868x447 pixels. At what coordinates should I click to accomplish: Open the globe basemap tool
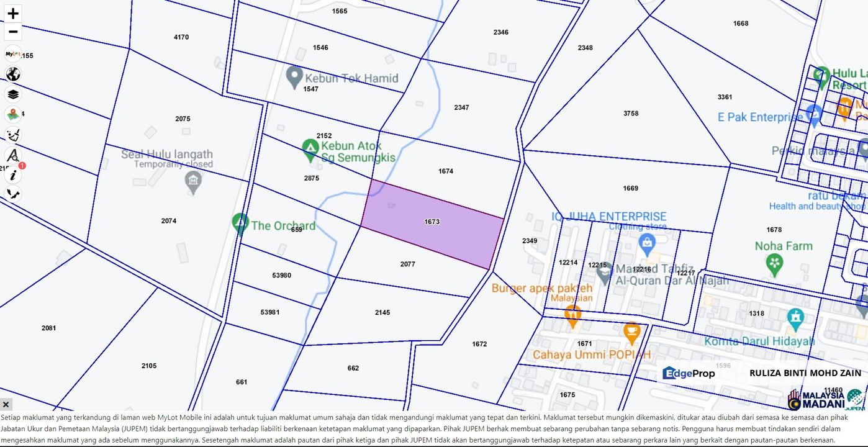coord(13,74)
